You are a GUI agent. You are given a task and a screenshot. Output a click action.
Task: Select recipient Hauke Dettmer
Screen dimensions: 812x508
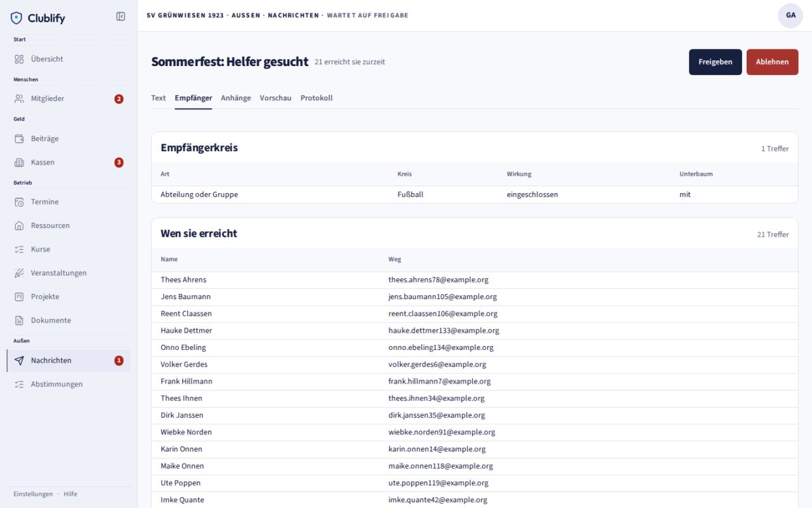point(187,330)
